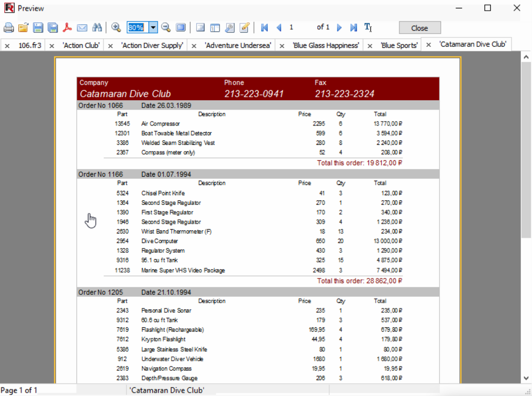532x396 pixels.
Task: Open a report file with folder icon
Action: click(x=23, y=28)
